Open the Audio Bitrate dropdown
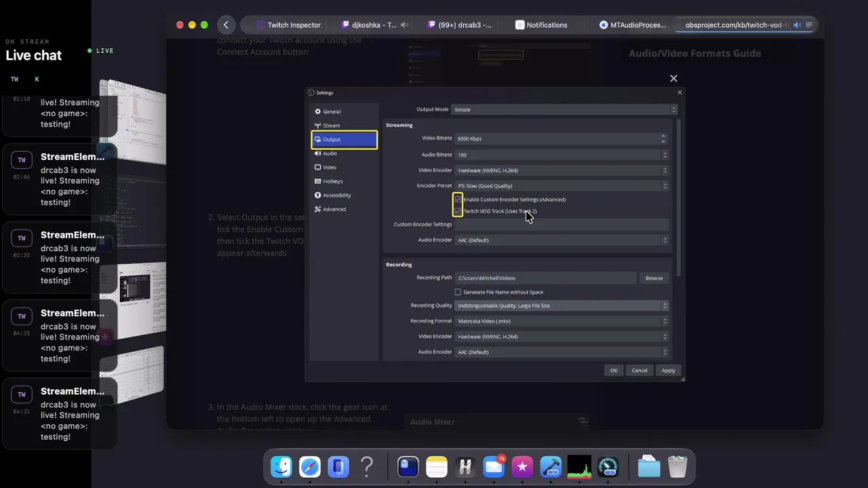Image resolution: width=868 pixels, height=488 pixels. tap(562, 155)
